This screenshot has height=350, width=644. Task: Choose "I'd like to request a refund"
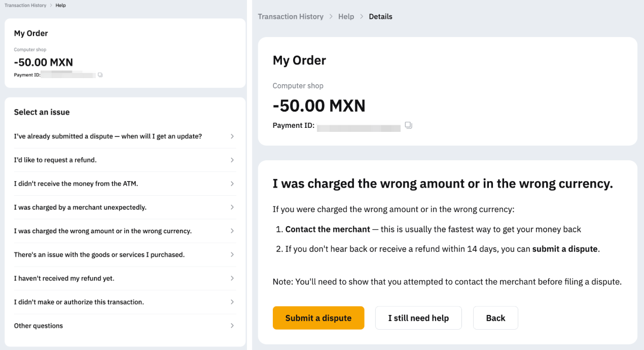(x=55, y=160)
